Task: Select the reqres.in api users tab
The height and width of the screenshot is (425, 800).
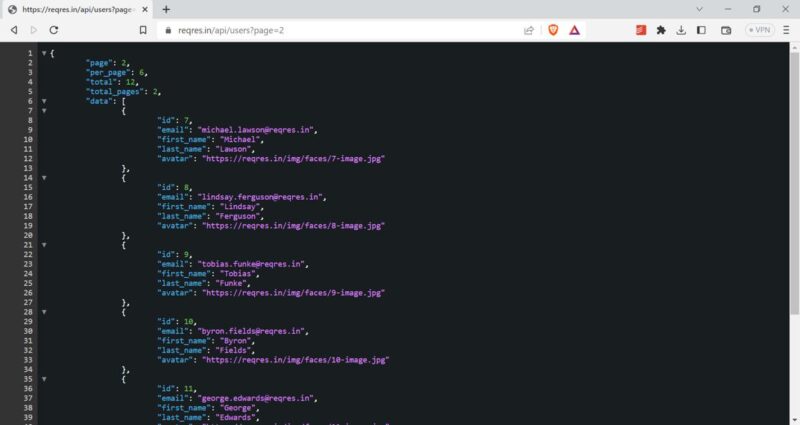Action: tap(78, 9)
